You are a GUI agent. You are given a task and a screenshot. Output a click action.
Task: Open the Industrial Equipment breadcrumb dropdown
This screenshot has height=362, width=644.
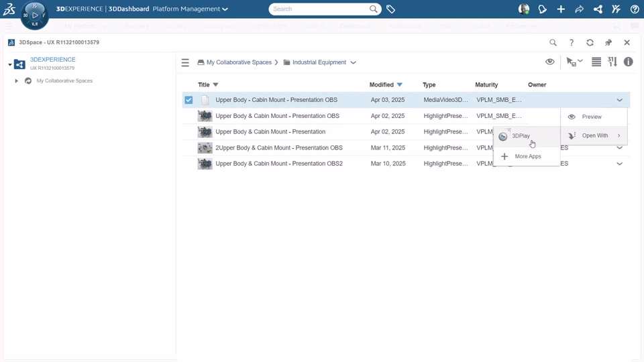click(354, 63)
